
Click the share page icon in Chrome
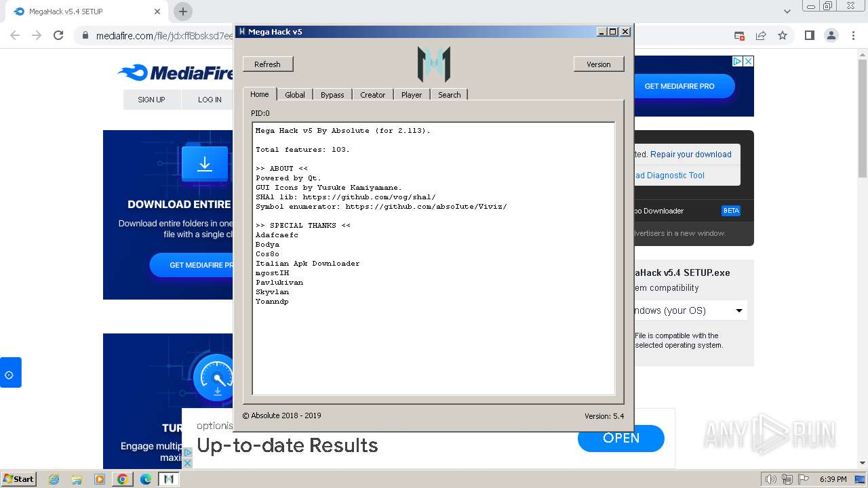tap(761, 35)
